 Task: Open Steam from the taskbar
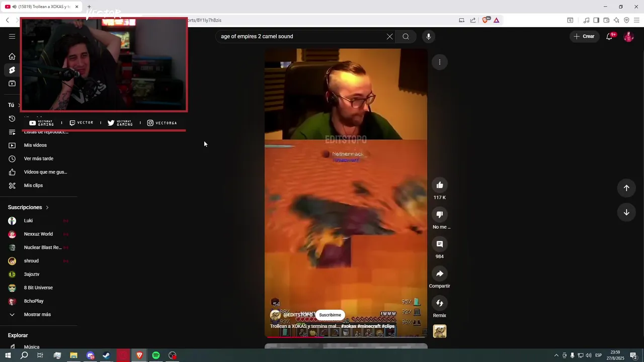[106, 355]
